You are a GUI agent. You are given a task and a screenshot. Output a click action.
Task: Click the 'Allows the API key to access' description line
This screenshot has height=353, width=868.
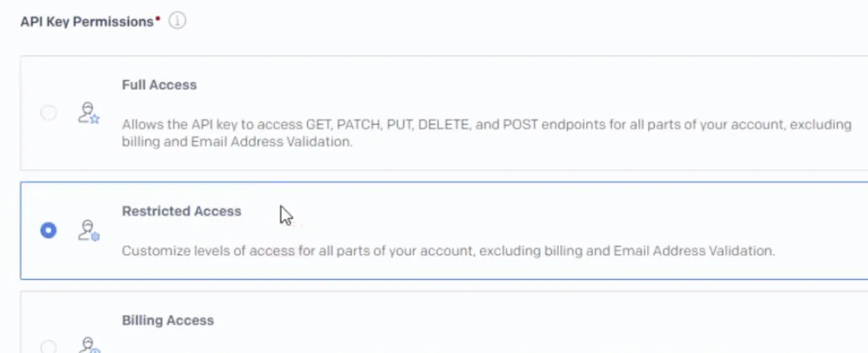(x=486, y=124)
